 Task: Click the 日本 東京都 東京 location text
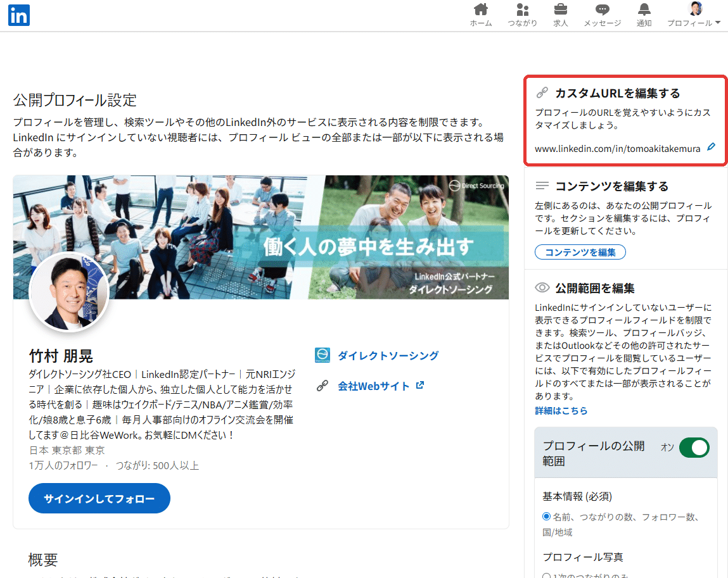(67, 450)
